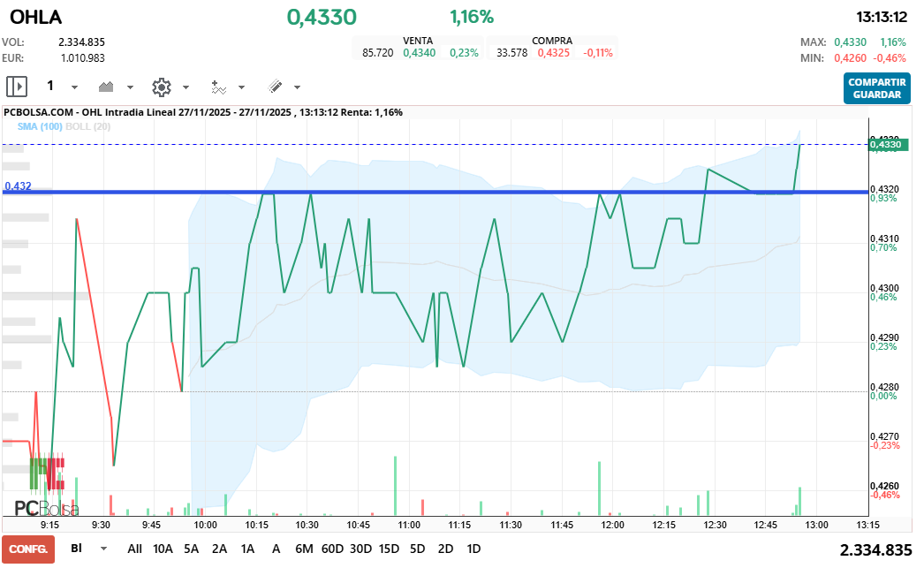The image size is (924, 568).
Task: Click the COMPARTIR GUARDAR button
Action: (876, 87)
